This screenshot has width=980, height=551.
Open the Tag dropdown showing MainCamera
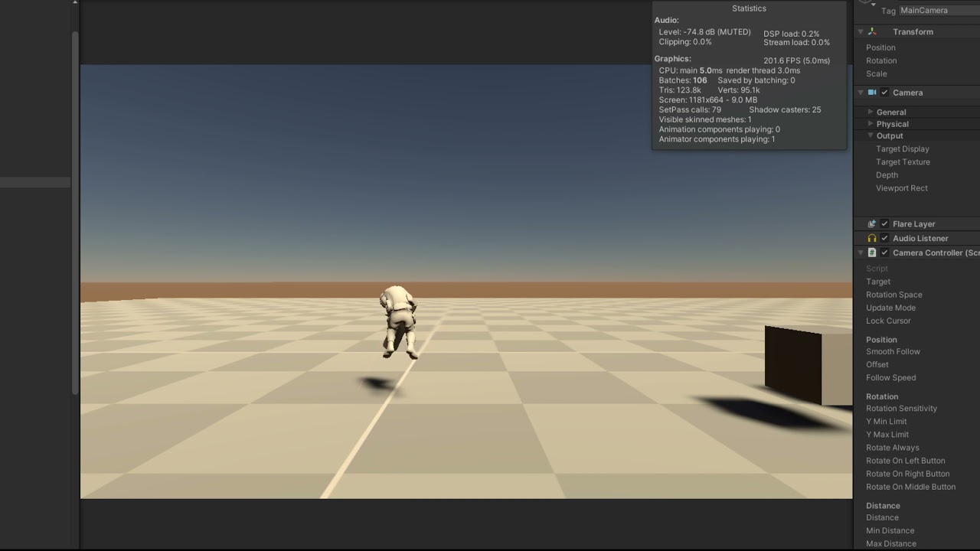939,11
